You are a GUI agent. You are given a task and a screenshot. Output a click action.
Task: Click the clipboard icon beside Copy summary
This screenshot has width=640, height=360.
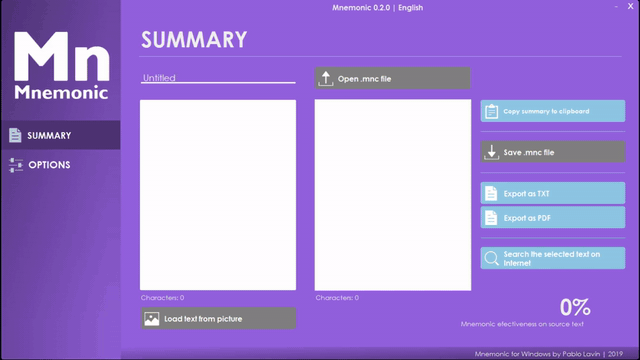(491, 111)
